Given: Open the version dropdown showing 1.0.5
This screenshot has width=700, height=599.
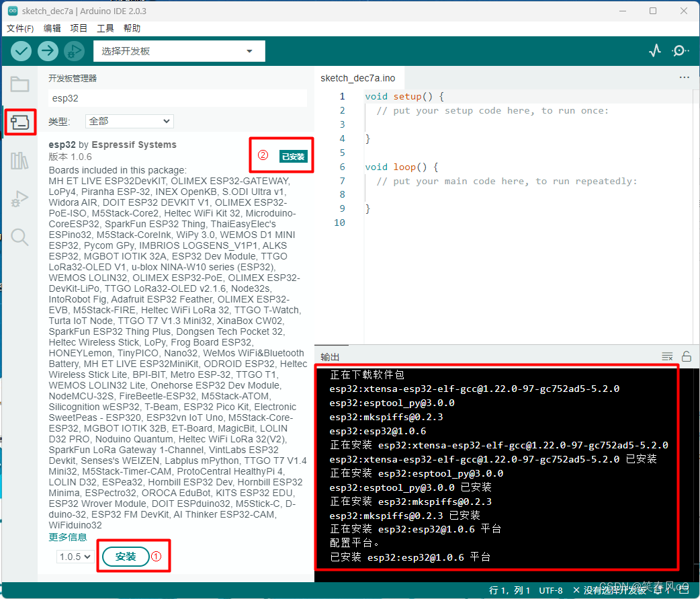Looking at the screenshot, I should point(75,555).
